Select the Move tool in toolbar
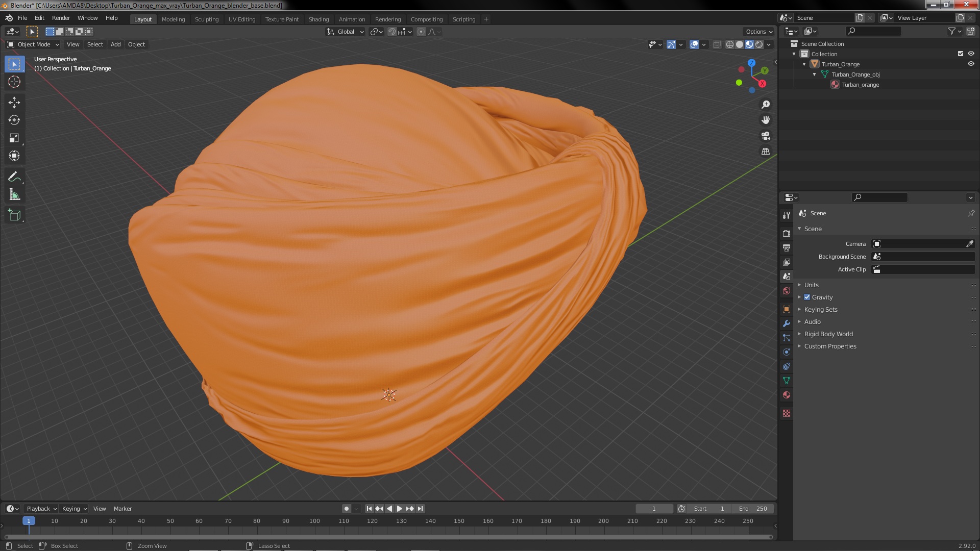This screenshot has width=980, height=551. (x=14, y=102)
